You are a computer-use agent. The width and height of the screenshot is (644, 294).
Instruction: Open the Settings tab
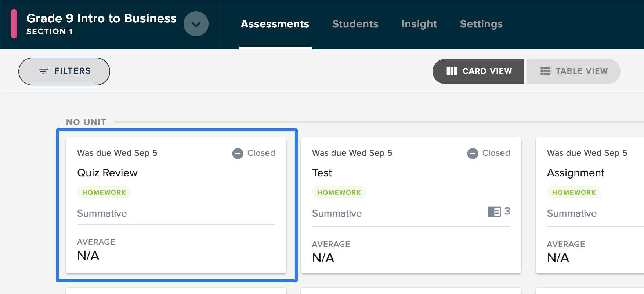pyautogui.click(x=481, y=24)
